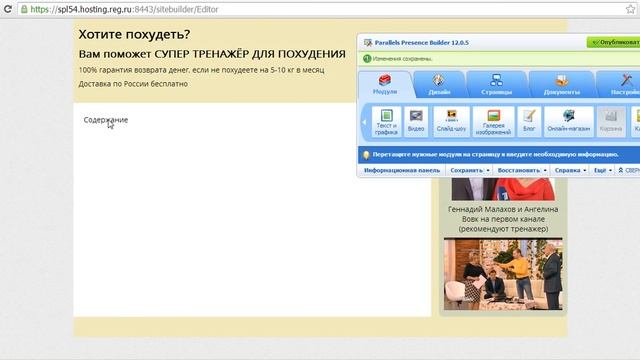Click the Доставка по России бесплатно text
640x360 pixels.
(x=133, y=84)
